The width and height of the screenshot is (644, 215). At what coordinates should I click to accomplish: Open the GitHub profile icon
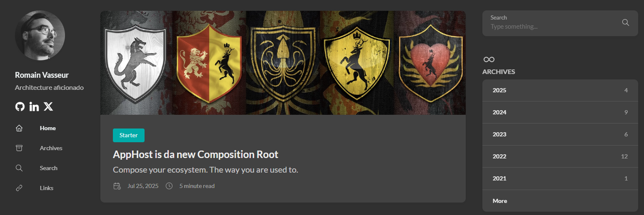(20, 107)
